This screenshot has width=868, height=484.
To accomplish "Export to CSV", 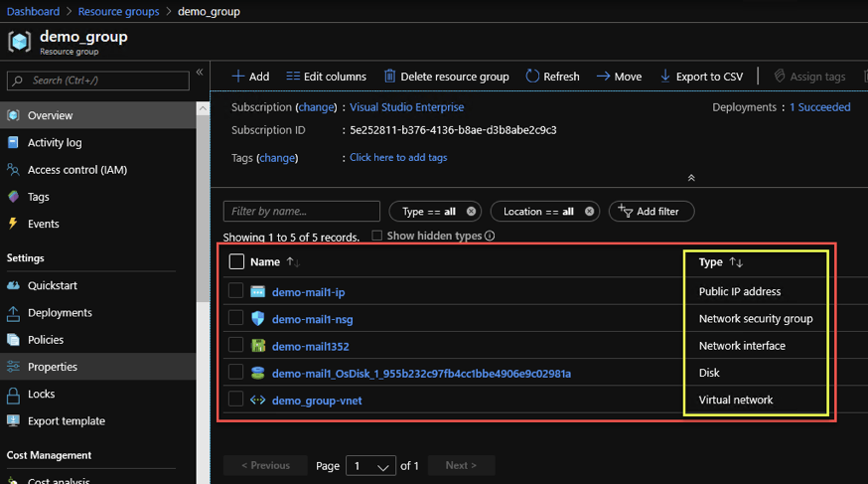I will pyautogui.click(x=701, y=77).
